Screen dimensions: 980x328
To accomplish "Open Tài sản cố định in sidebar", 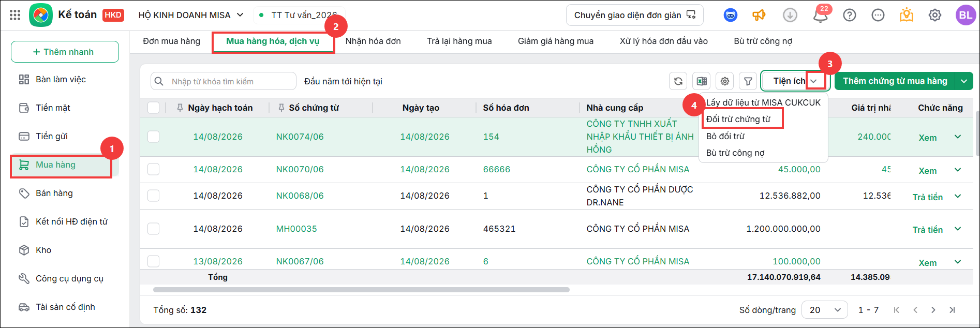I will coord(65,307).
